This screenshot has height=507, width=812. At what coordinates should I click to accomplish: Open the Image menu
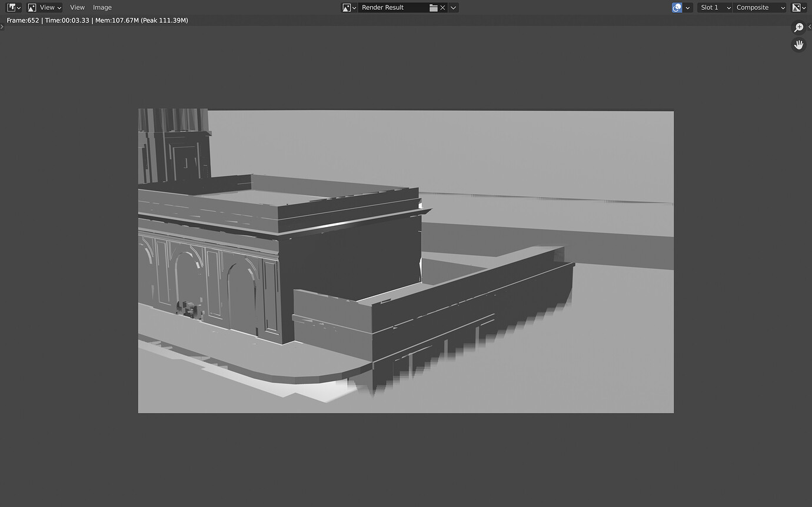pos(102,8)
